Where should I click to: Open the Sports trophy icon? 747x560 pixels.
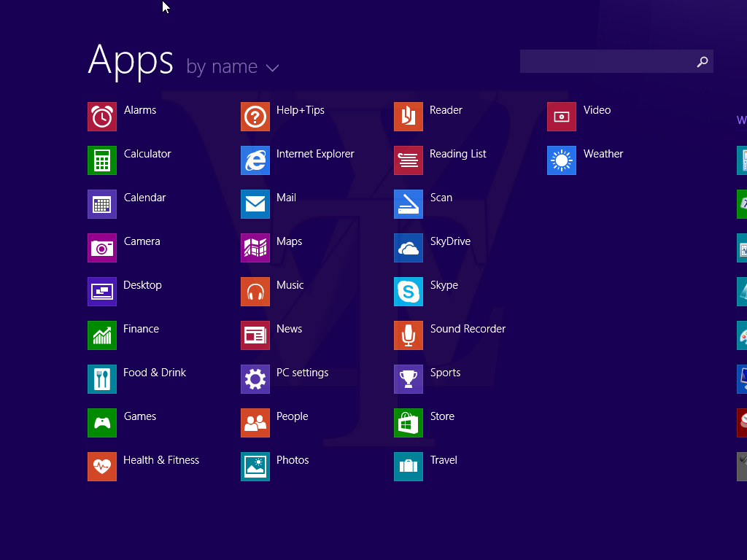pyautogui.click(x=409, y=379)
